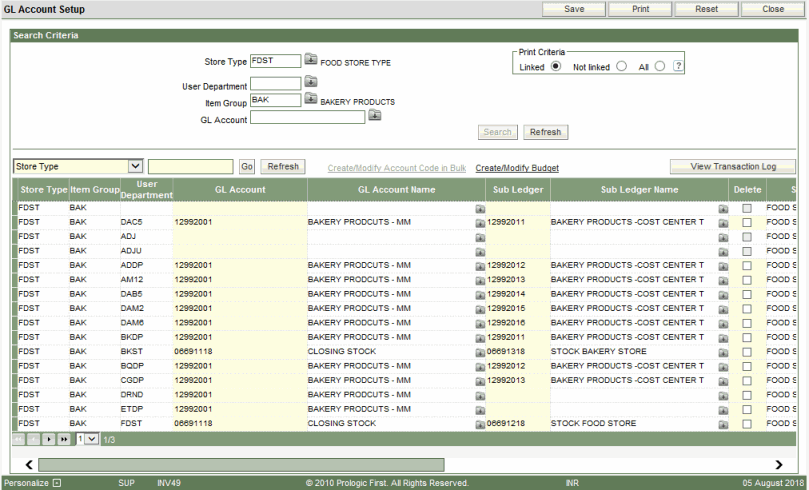Viewport: 809px width, 490px height.
Task: Open GL account lookup for ADJ row
Action: 480,238
